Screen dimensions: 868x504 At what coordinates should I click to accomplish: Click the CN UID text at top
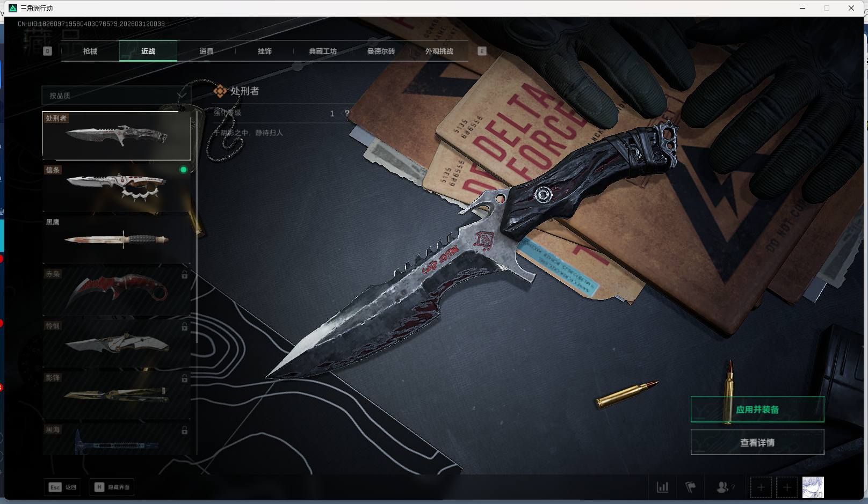(x=91, y=24)
